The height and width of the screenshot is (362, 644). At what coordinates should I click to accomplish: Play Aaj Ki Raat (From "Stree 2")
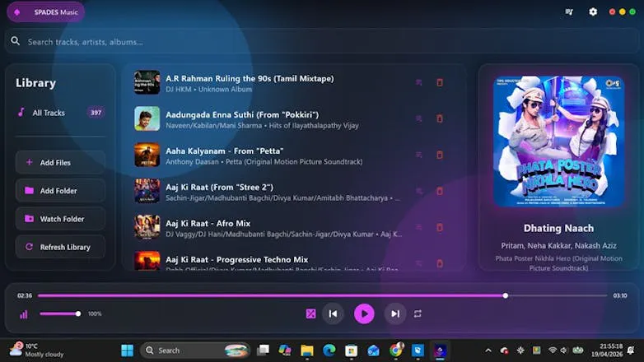click(219, 187)
